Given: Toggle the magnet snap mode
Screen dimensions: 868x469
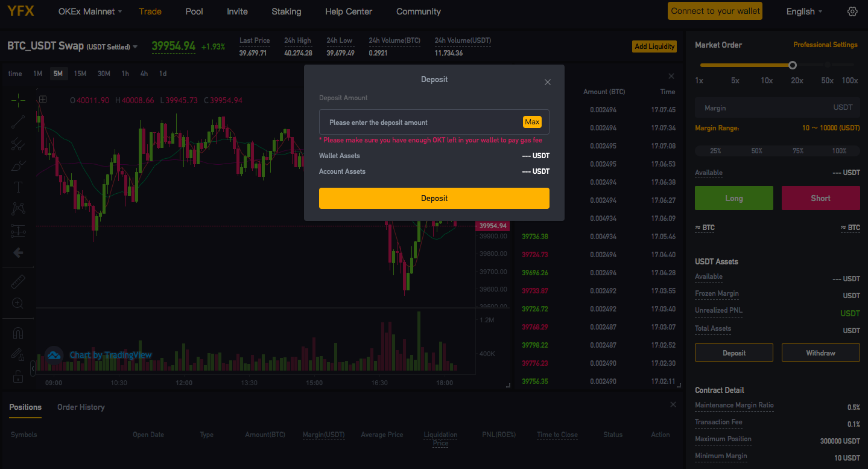Looking at the screenshot, I should coord(18,333).
